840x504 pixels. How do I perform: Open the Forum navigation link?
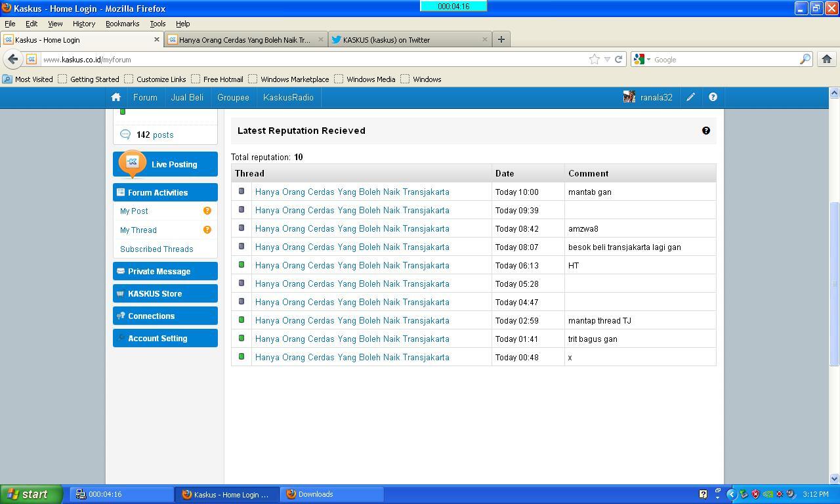coord(145,97)
